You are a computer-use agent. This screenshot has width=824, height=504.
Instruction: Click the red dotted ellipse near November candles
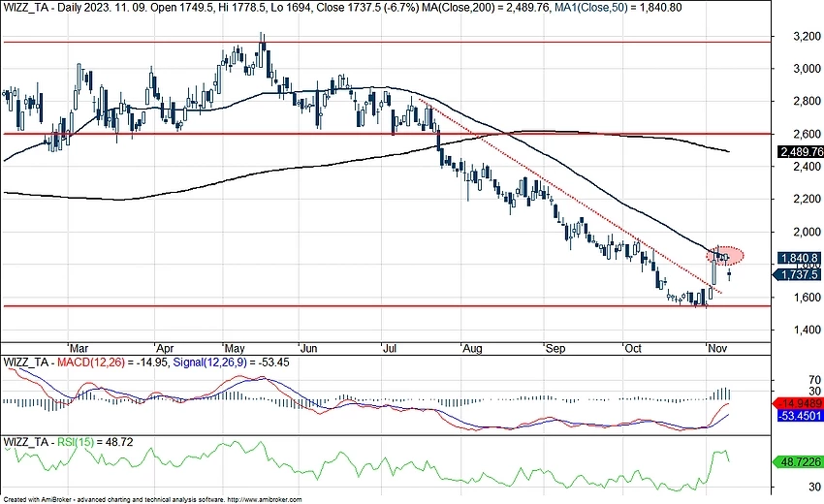point(725,256)
